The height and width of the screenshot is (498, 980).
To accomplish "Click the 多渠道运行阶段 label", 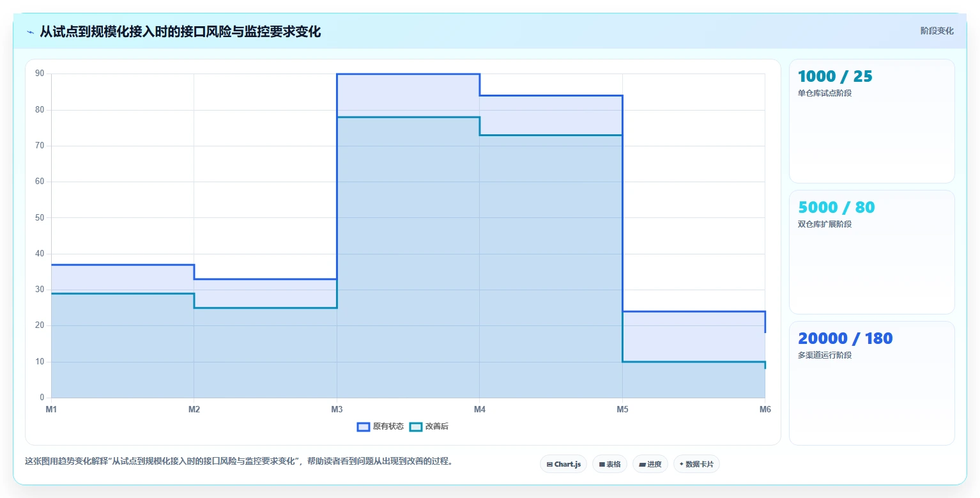I will (x=825, y=355).
